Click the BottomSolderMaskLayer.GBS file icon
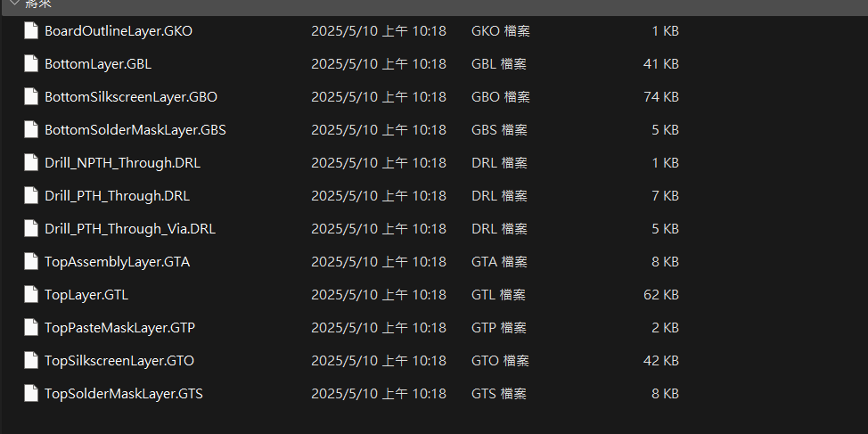This screenshot has height=434, width=868. click(x=31, y=129)
